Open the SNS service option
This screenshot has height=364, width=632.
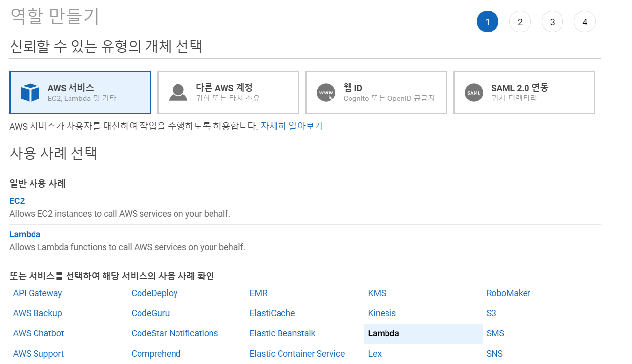pyautogui.click(x=494, y=354)
